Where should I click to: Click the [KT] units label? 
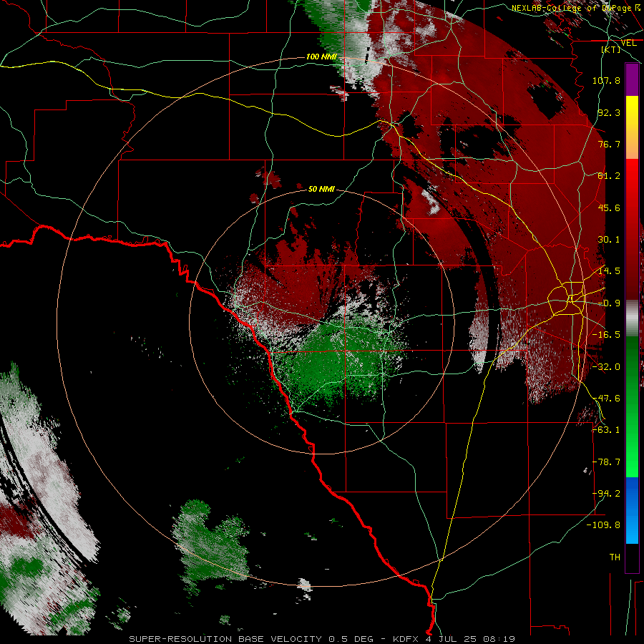coord(611,49)
